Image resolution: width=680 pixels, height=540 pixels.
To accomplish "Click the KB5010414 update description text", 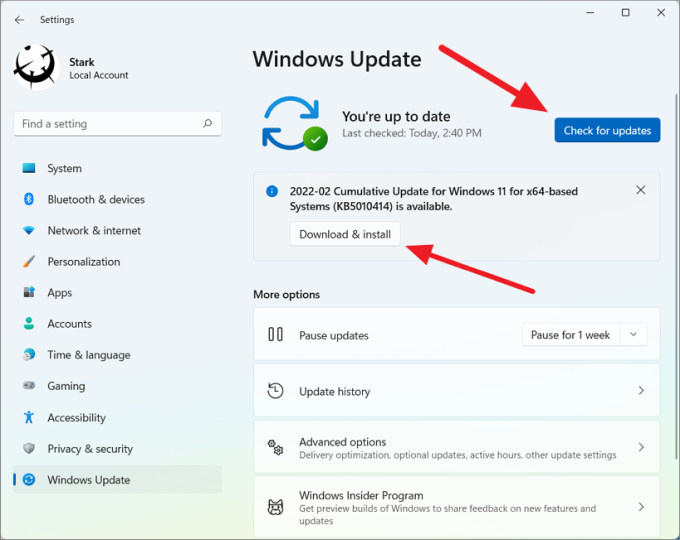I will click(434, 199).
